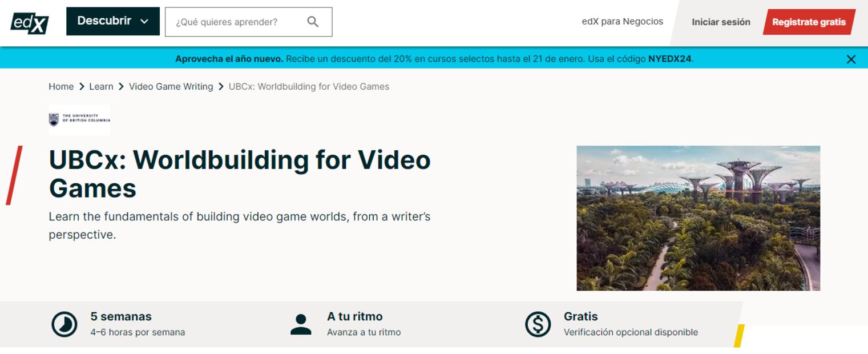The image size is (868, 354).
Task: Focus the '¿Qué quieres aprender?' search field
Action: 237,22
